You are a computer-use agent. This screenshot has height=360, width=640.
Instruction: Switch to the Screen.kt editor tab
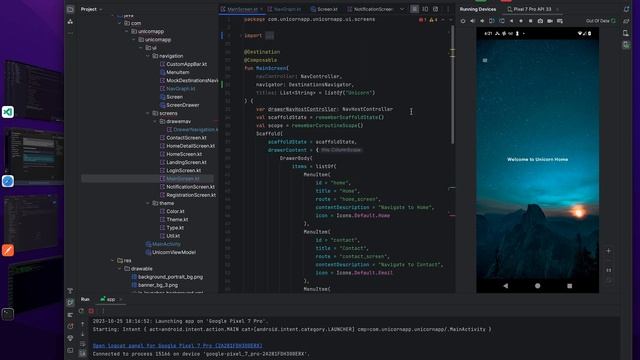pyautogui.click(x=324, y=9)
